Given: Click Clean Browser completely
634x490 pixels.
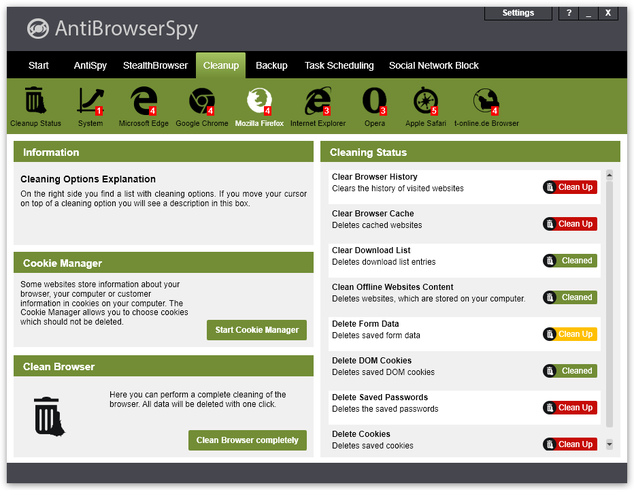Looking at the screenshot, I should (247, 440).
